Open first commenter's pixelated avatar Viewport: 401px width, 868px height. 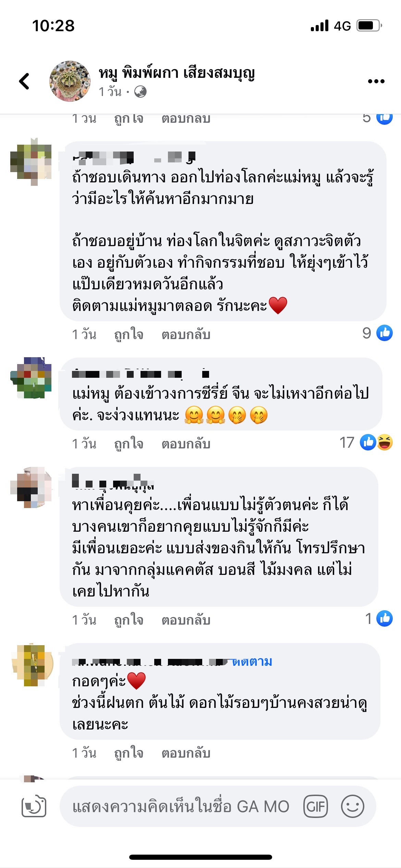click(31, 161)
